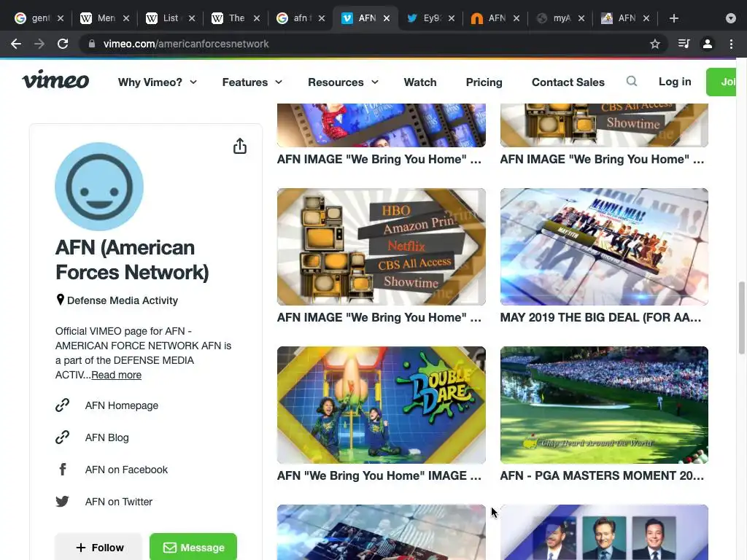Expand the Features dropdown
The image size is (747, 560).
click(x=252, y=82)
